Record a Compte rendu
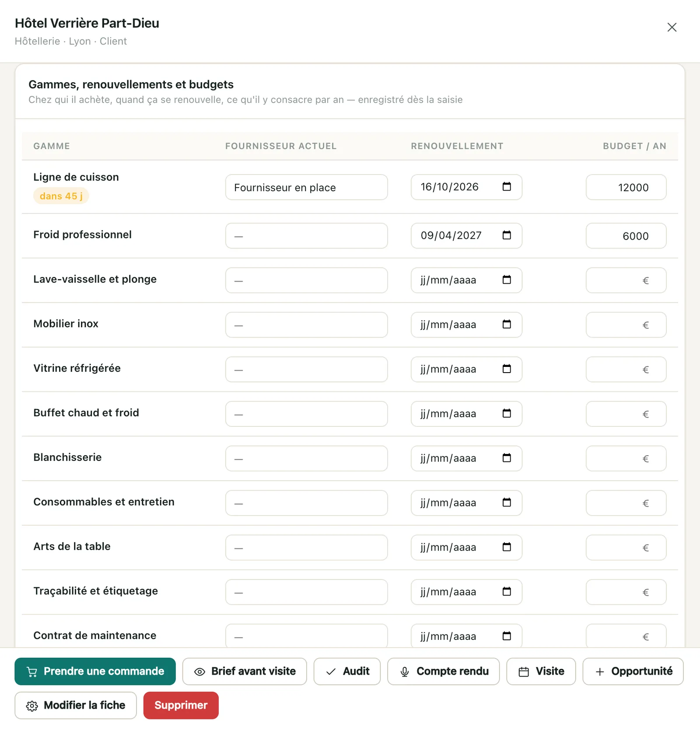 coord(443,671)
